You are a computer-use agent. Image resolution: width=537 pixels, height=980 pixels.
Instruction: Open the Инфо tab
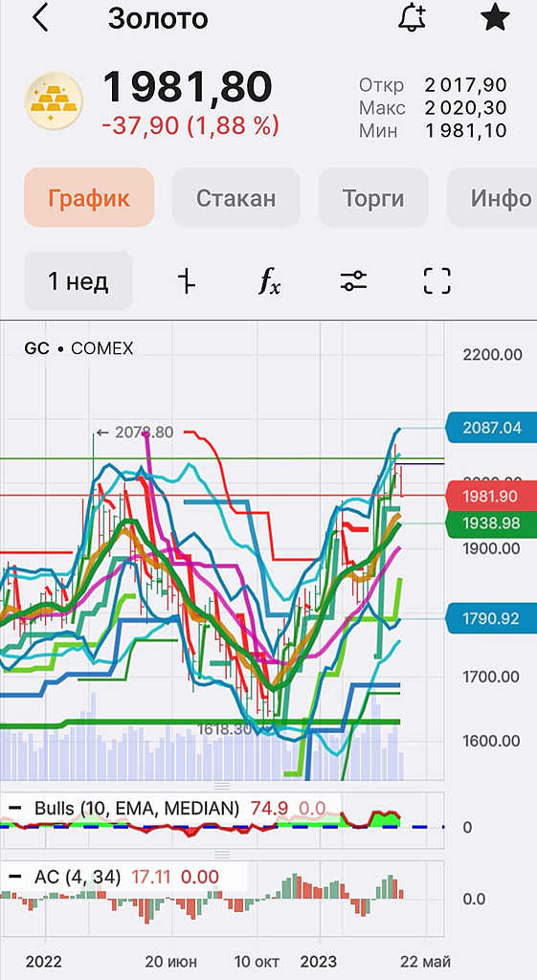click(x=492, y=197)
